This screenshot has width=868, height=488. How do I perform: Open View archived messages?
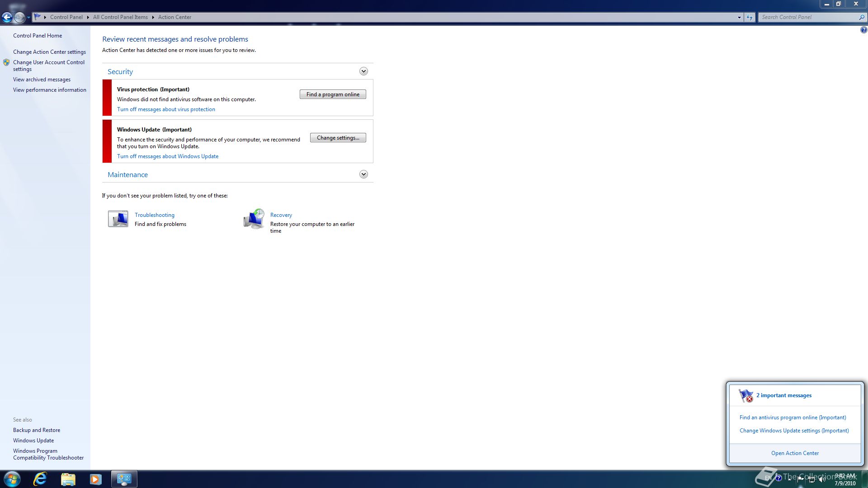(x=42, y=80)
